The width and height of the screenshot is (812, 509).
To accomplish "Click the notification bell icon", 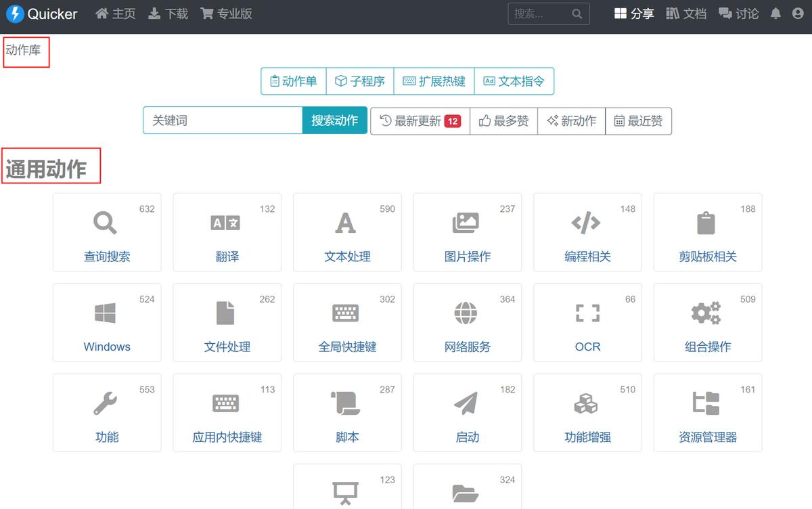I will (x=776, y=14).
